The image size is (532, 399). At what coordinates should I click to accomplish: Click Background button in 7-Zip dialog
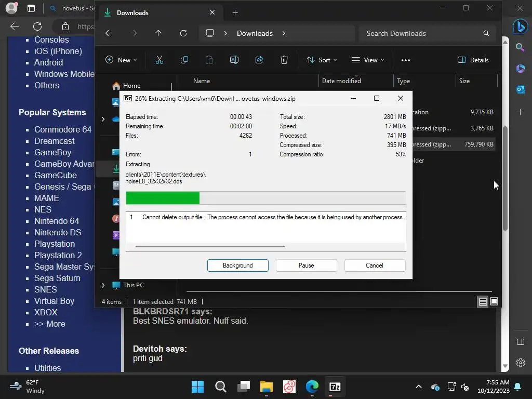tap(238, 265)
